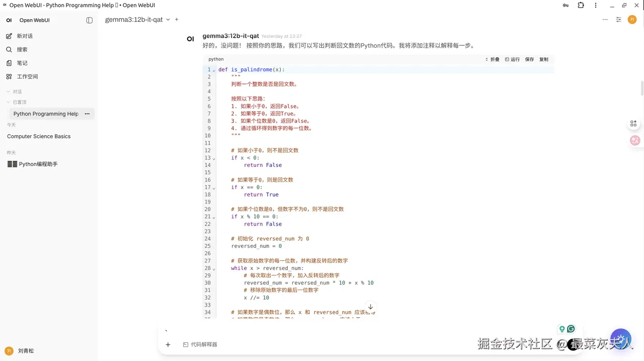The height and width of the screenshot is (361, 644).
Task: Fold the while loop block
Action: pyautogui.click(x=214, y=268)
